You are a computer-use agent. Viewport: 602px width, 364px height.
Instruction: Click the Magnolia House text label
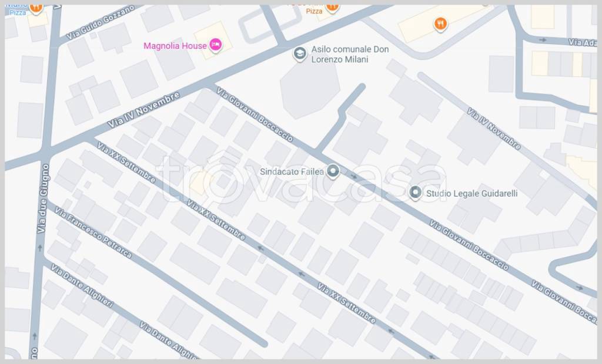[175, 46]
